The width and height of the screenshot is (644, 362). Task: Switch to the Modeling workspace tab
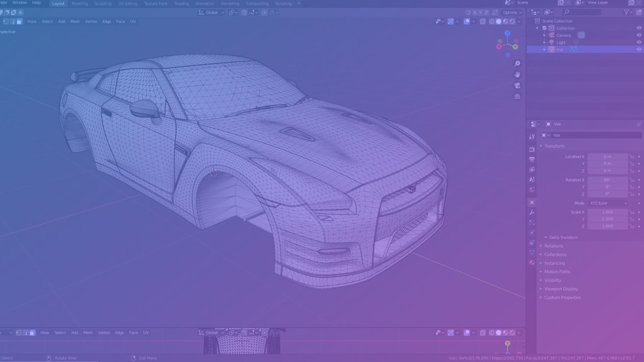(79, 4)
